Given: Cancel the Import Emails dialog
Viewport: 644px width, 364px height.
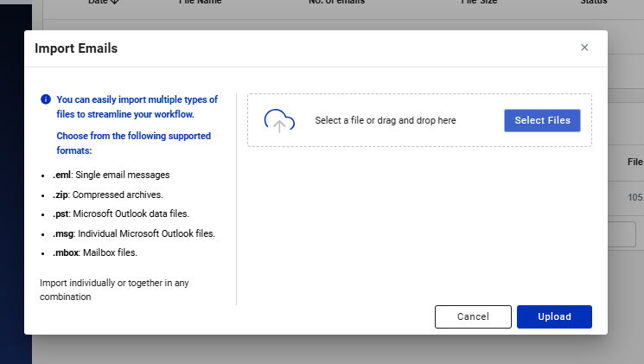Looking at the screenshot, I should (473, 316).
